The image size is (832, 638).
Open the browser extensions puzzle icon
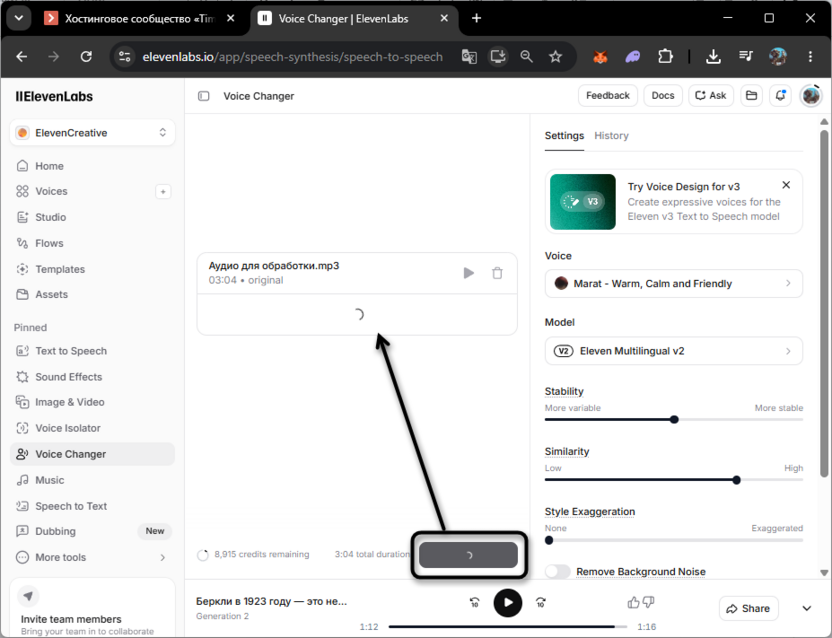(665, 56)
